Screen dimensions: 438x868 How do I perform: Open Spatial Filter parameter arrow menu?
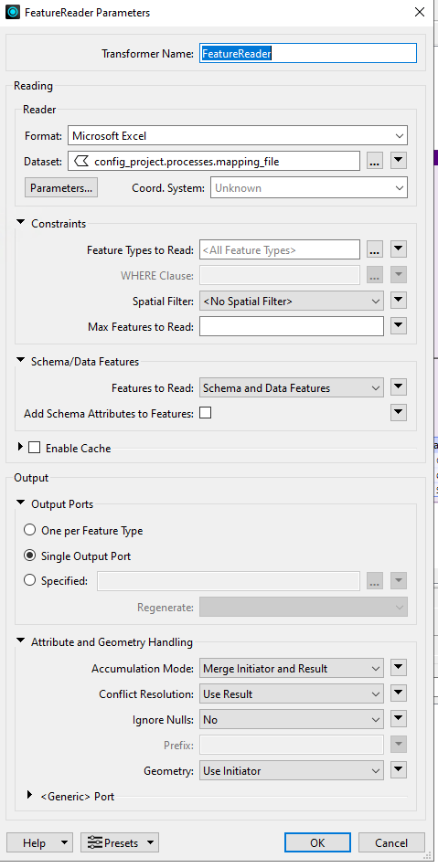pos(399,302)
